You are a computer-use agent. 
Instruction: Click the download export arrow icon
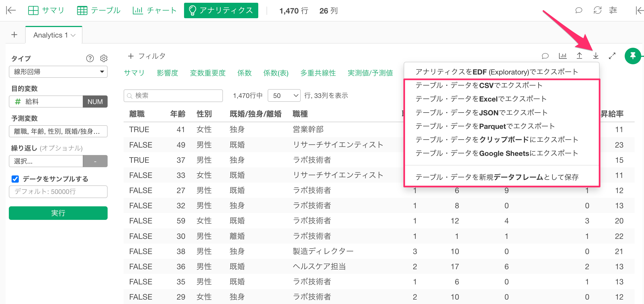coord(596,56)
